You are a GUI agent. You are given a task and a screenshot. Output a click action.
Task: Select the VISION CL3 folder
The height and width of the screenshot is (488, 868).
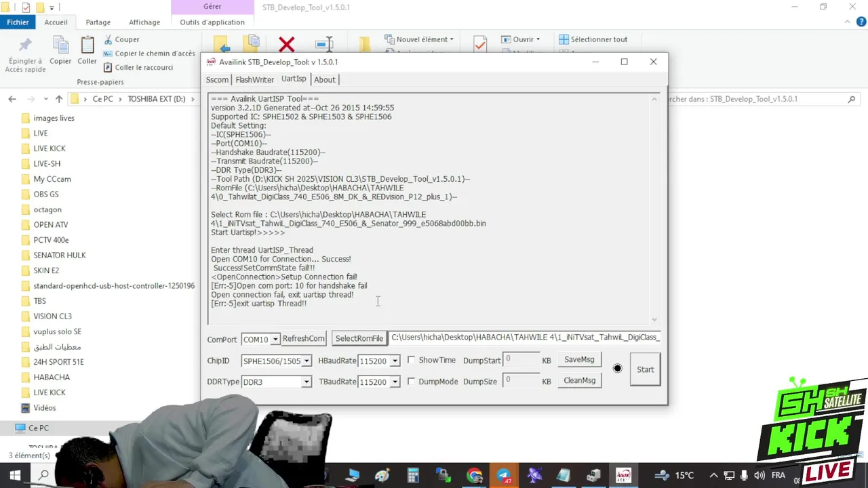[x=52, y=316]
